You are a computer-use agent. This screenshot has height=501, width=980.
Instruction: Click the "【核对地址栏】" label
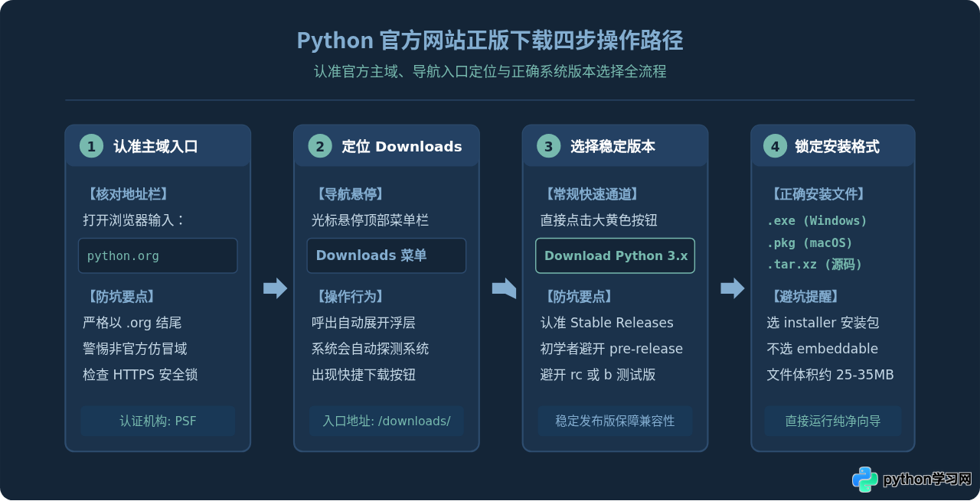(x=128, y=194)
